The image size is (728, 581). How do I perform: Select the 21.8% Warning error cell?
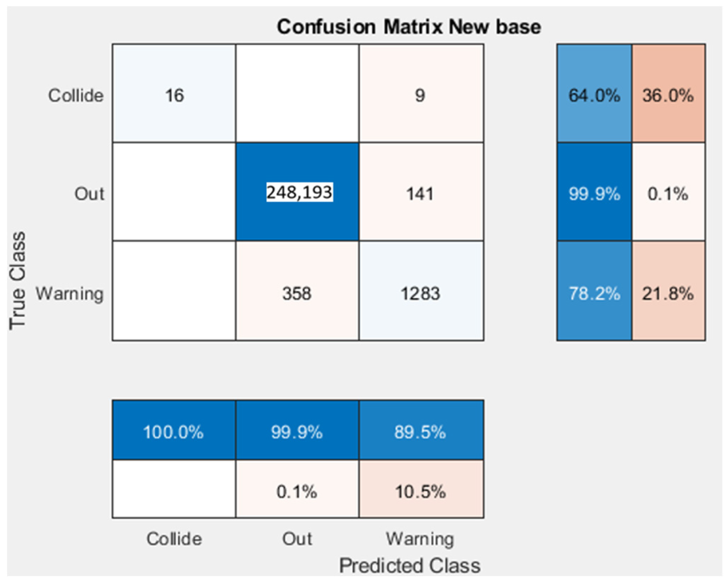click(669, 291)
